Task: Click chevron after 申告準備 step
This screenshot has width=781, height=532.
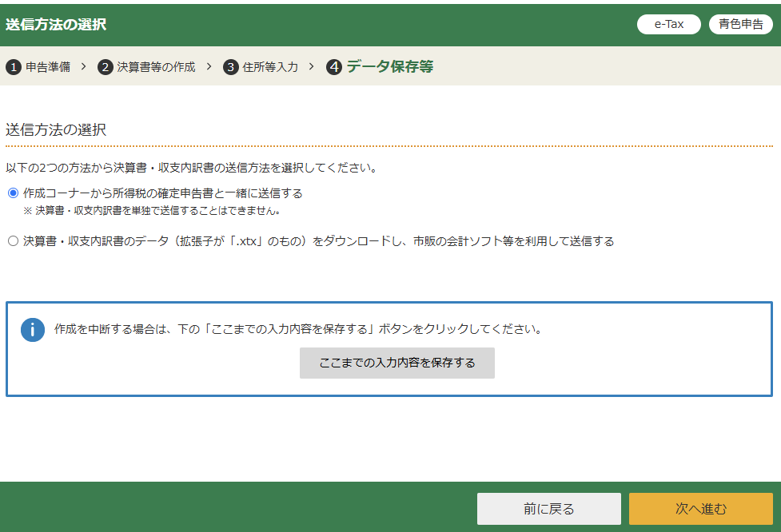Action: point(84,66)
